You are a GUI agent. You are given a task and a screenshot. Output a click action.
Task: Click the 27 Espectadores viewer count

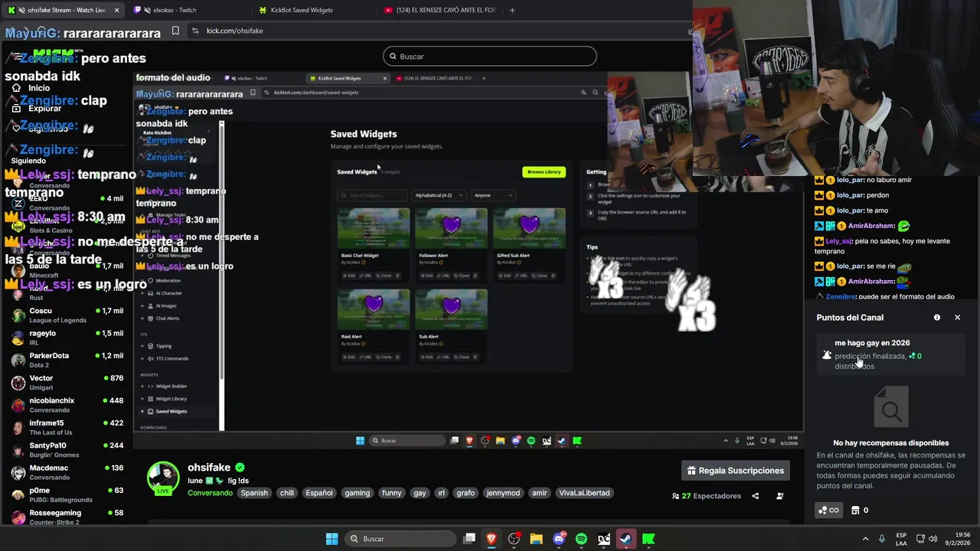click(707, 496)
